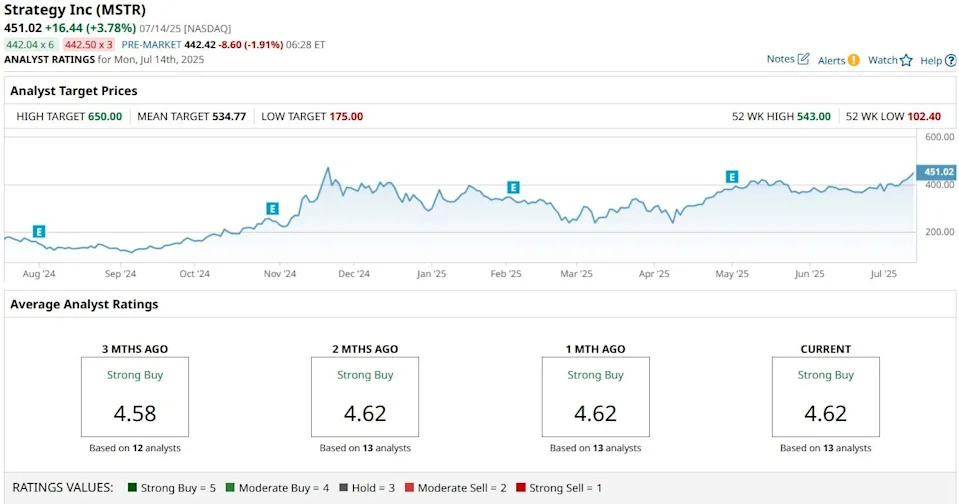Click the Strong Buy color swatch
959x504 pixels.
[x=132, y=487]
